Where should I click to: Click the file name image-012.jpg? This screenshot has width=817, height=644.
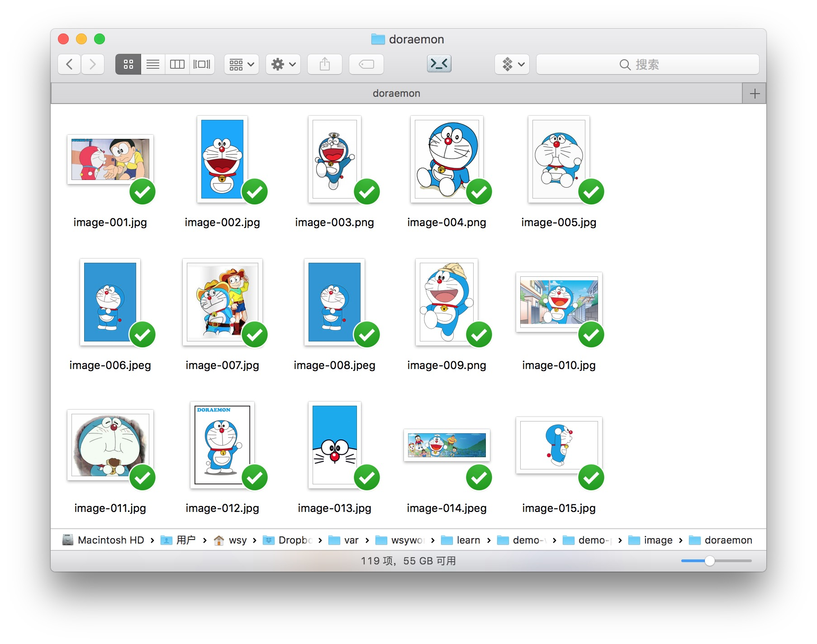pyautogui.click(x=222, y=508)
